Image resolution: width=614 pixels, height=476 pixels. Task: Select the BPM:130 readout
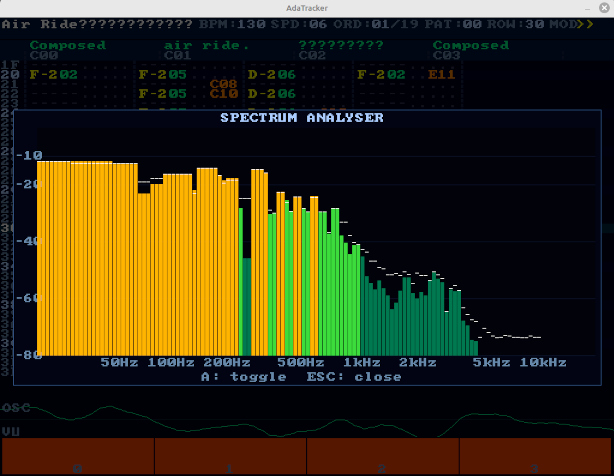[x=232, y=24]
